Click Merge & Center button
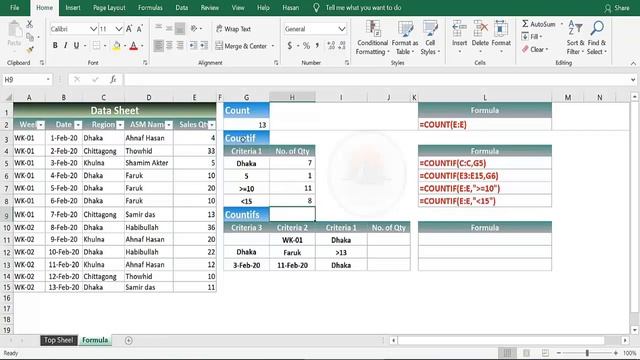 pos(241,46)
